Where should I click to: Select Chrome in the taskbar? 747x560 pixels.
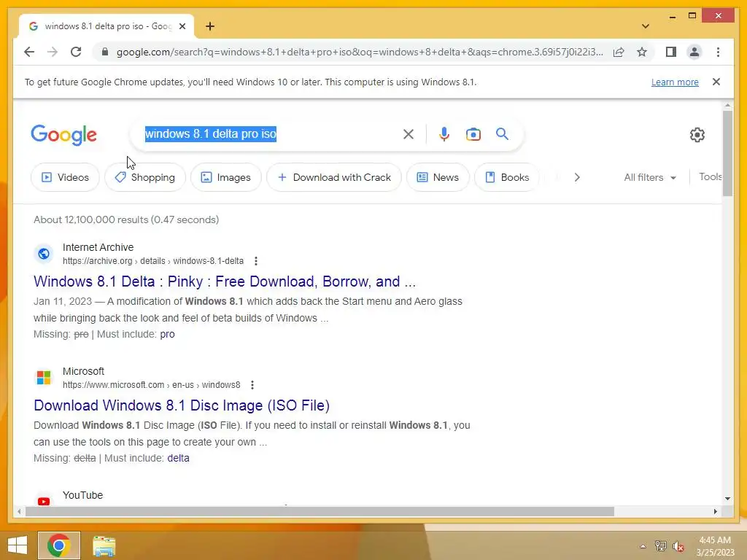[58, 545]
